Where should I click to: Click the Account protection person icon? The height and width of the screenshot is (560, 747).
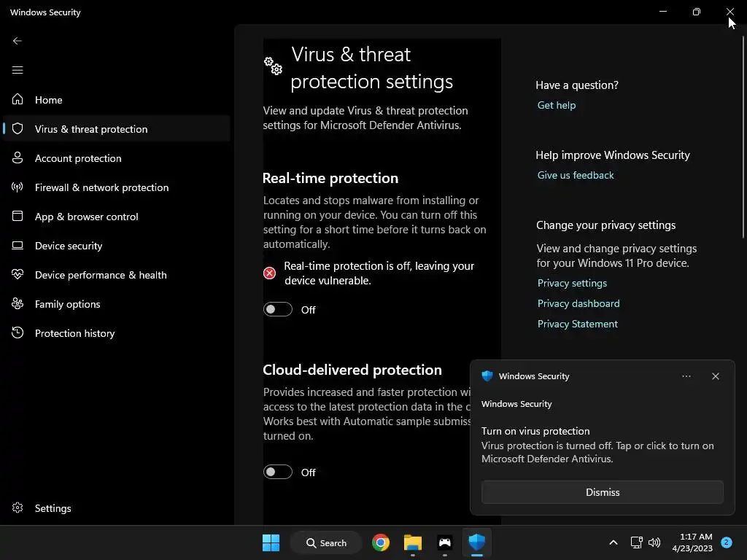tap(18, 157)
